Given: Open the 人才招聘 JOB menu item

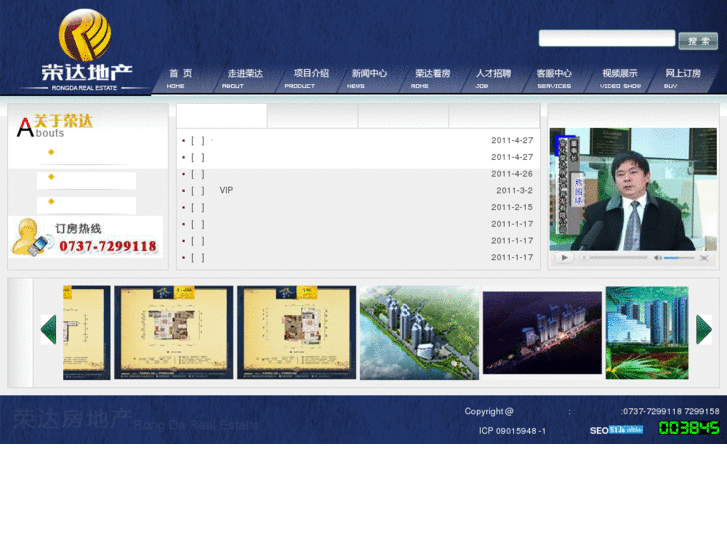Looking at the screenshot, I should click(x=493, y=78).
